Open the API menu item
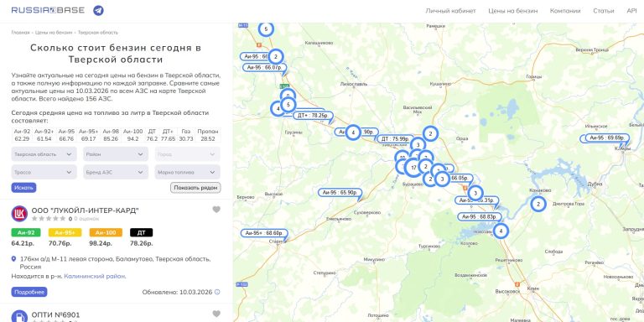Image resolution: width=644 pixels, height=322 pixels. click(631, 11)
